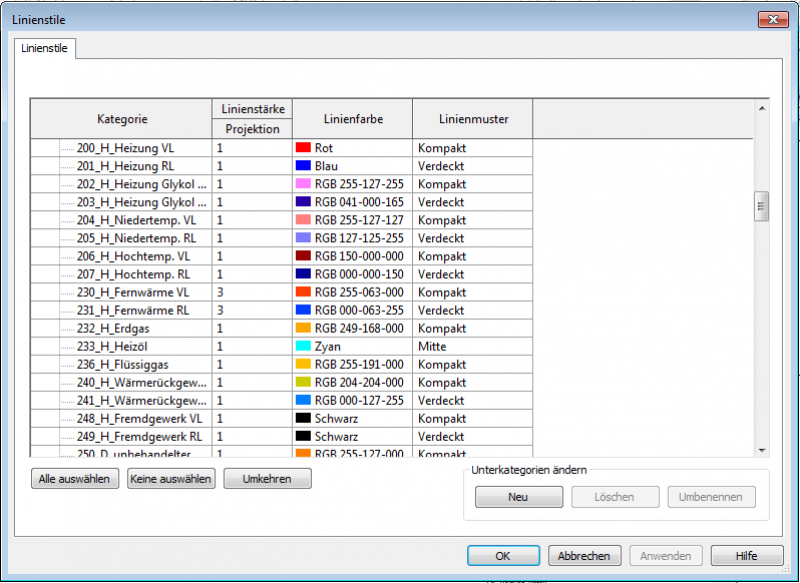The image size is (800, 583).
Task: Click the red color swatch for 200_H_Heizung VL
Action: [x=303, y=148]
